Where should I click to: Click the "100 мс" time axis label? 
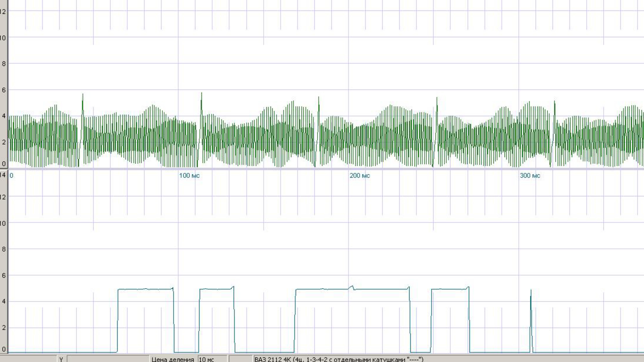pyautogui.click(x=189, y=175)
